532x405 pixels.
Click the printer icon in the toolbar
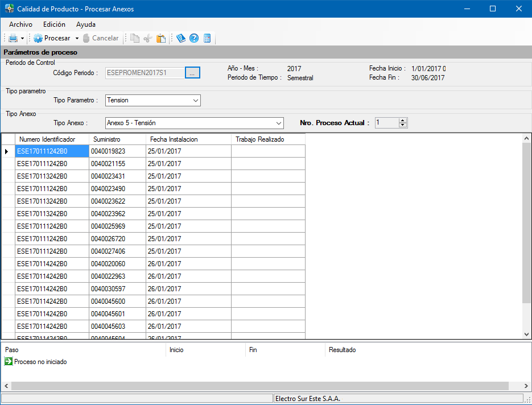tap(13, 38)
